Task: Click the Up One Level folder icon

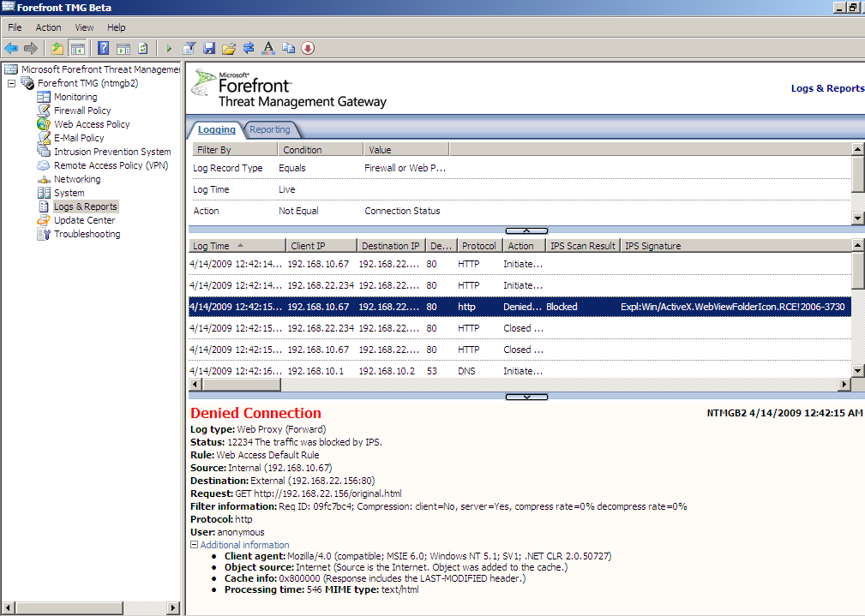Action: pos(57,49)
